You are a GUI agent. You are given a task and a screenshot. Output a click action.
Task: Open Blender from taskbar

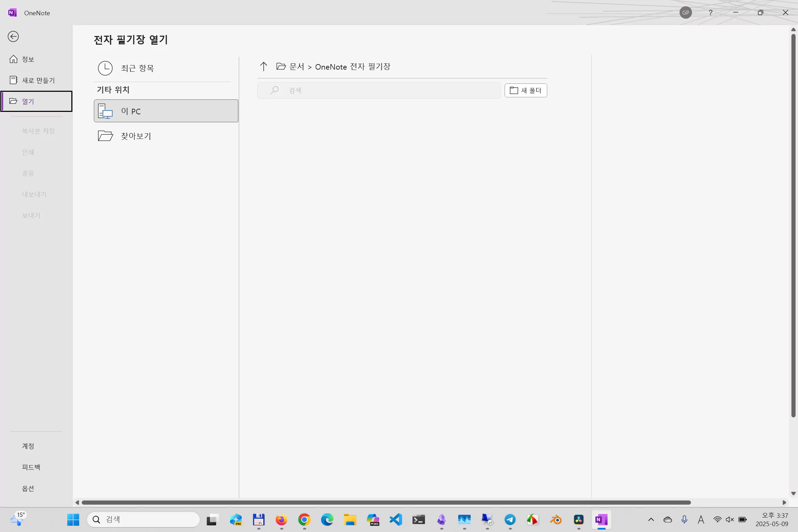point(556,520)
